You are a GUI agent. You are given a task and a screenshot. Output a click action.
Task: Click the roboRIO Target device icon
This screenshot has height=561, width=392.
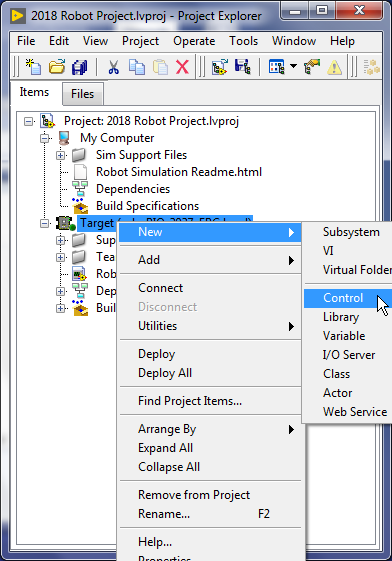pos(65,223)
